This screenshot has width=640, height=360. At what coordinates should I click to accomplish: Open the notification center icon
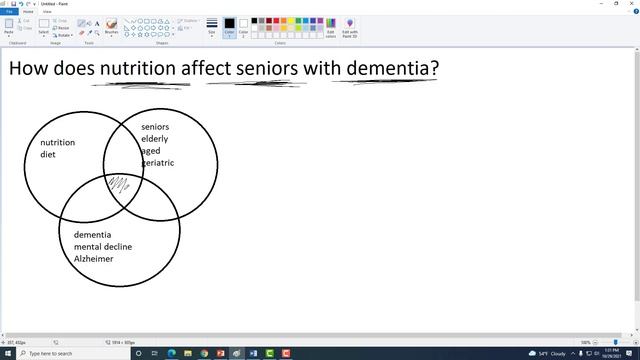(629, 353)
